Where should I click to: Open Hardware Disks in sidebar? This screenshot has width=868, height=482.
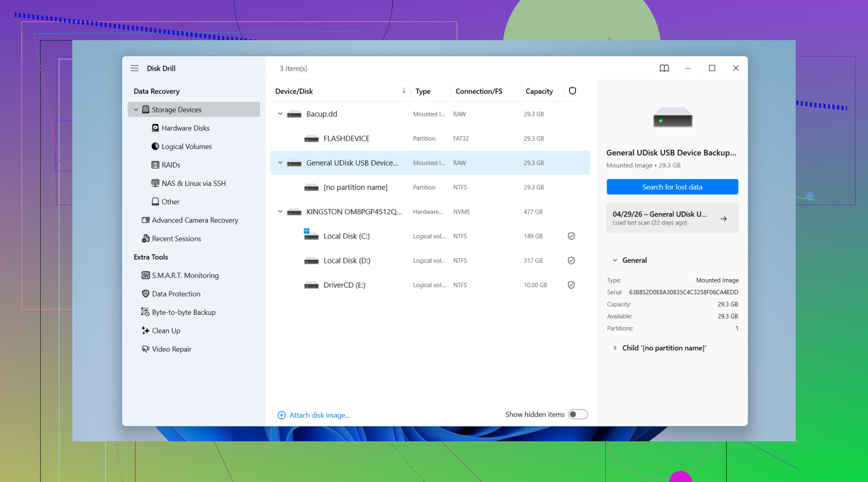185,128
